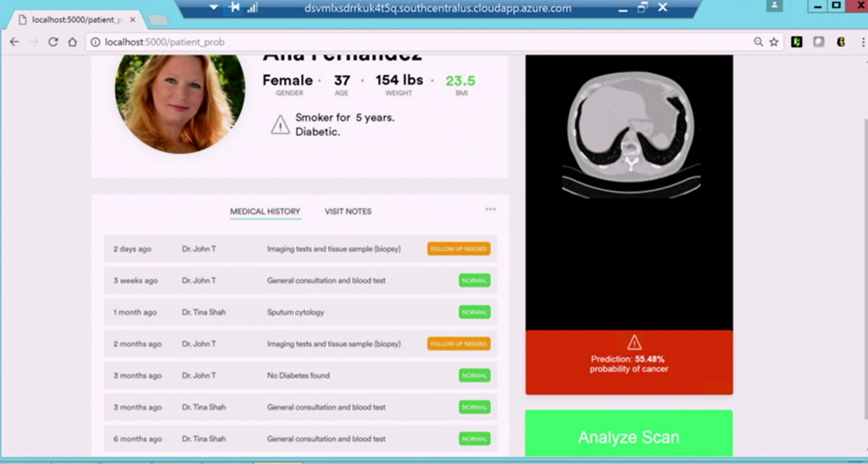Click the BMI value 23.5

[460, 81]
